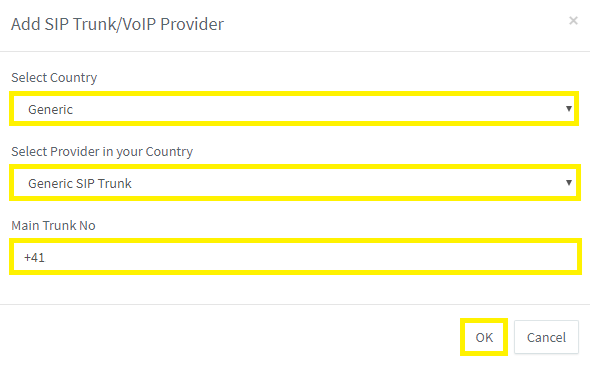Expand the provider list via its triangle icon

[x=569, y=183]
